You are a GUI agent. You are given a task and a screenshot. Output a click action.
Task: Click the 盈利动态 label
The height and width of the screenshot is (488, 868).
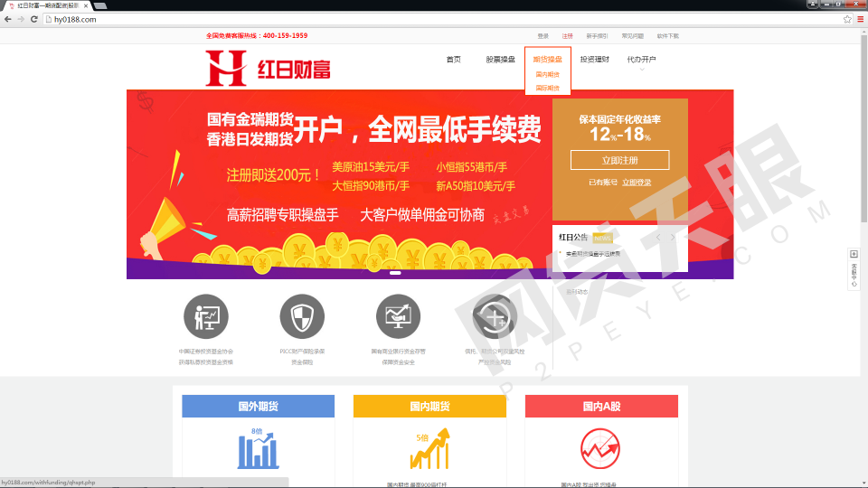tap(578, 292)
